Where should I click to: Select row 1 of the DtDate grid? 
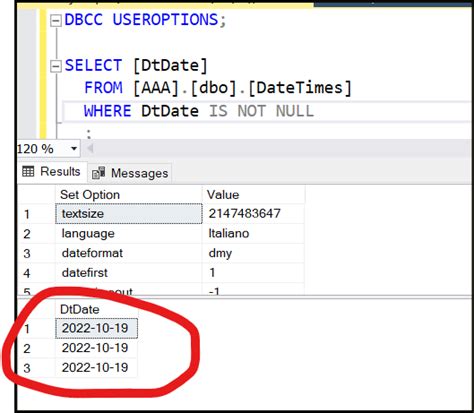coord(96,328)
